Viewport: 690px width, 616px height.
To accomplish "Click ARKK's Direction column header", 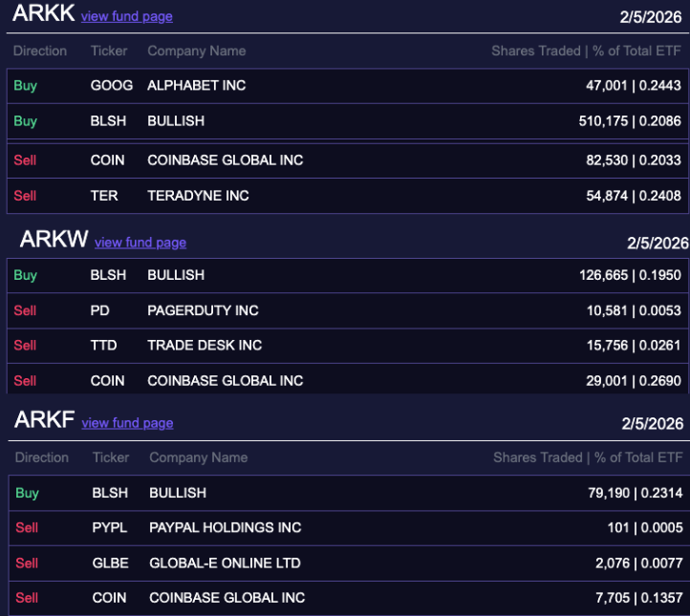I will (x=40, y=51).
